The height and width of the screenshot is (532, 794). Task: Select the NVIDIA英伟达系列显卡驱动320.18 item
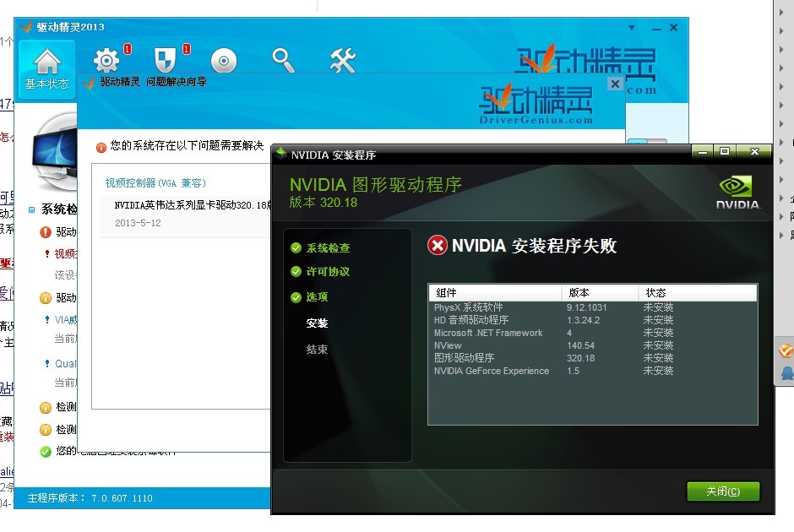pos(193,205)
